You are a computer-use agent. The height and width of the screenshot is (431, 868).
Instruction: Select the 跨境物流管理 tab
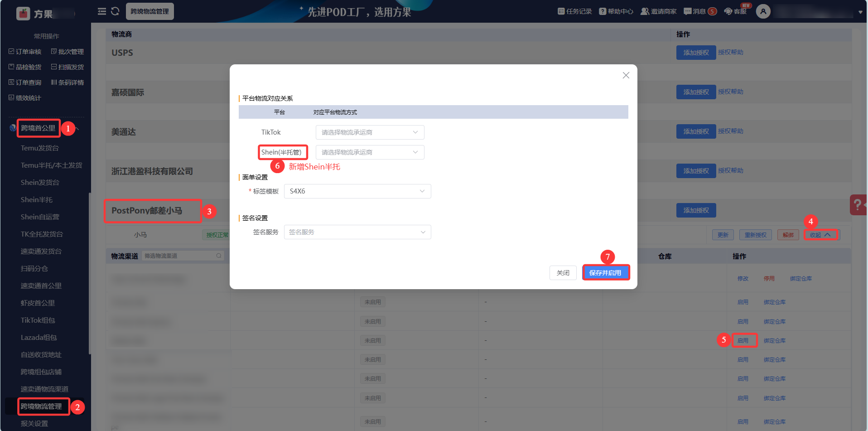[x=149, y=11]
